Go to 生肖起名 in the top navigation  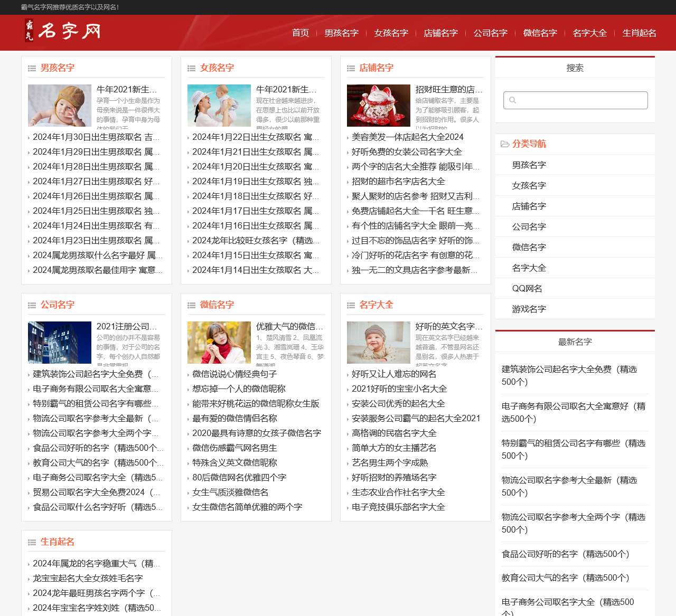coord(639,33)
